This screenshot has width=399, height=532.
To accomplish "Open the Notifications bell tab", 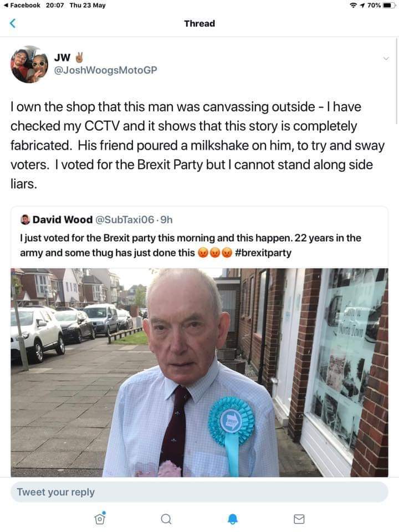I will 232,519.
